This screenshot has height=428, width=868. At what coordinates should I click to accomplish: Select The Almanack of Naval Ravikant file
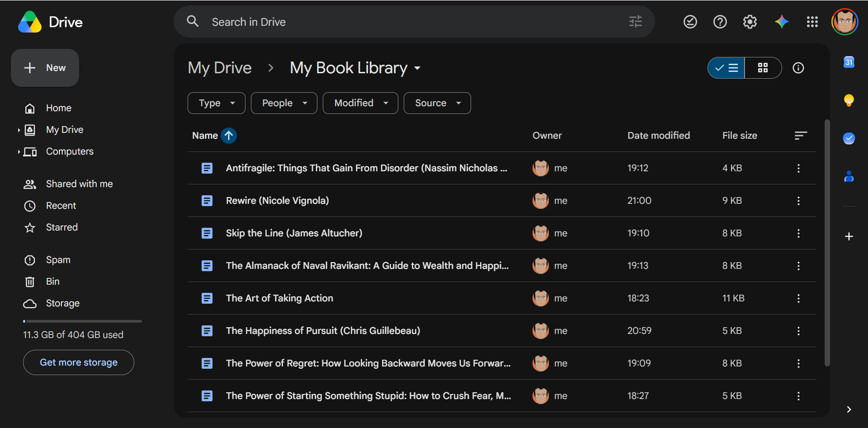click(502, 266)
